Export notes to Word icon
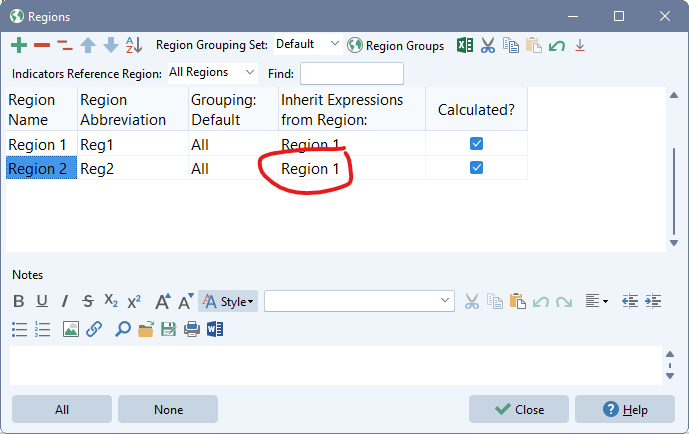 215,328
